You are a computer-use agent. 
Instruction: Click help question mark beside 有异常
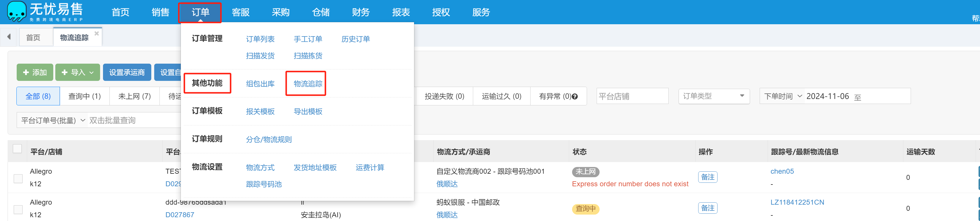575,96
